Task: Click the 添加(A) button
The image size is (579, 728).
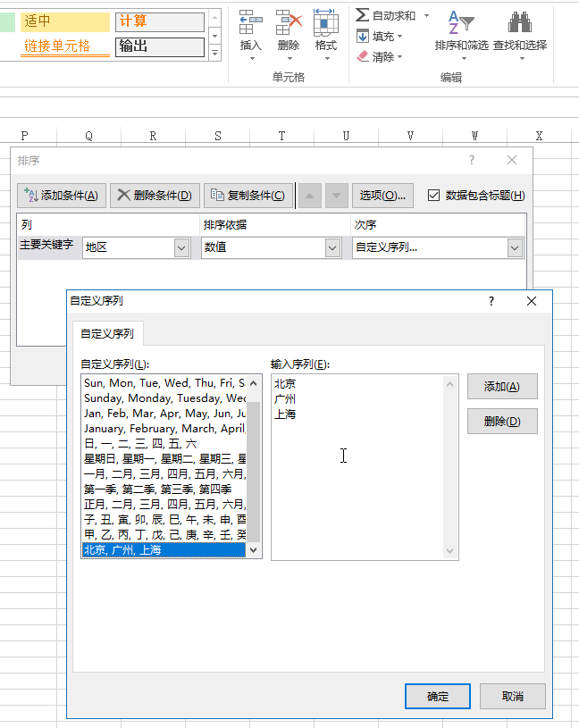Action: point(502,386)
